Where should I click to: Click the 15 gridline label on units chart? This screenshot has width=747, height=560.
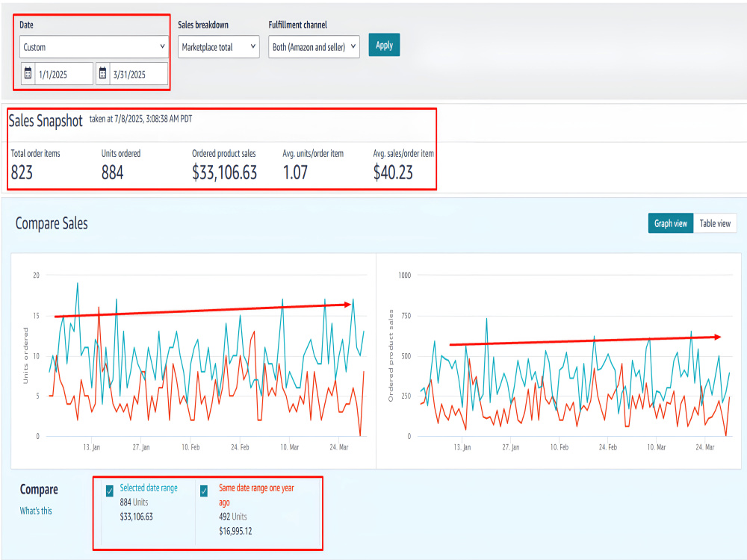pos(36,316)
